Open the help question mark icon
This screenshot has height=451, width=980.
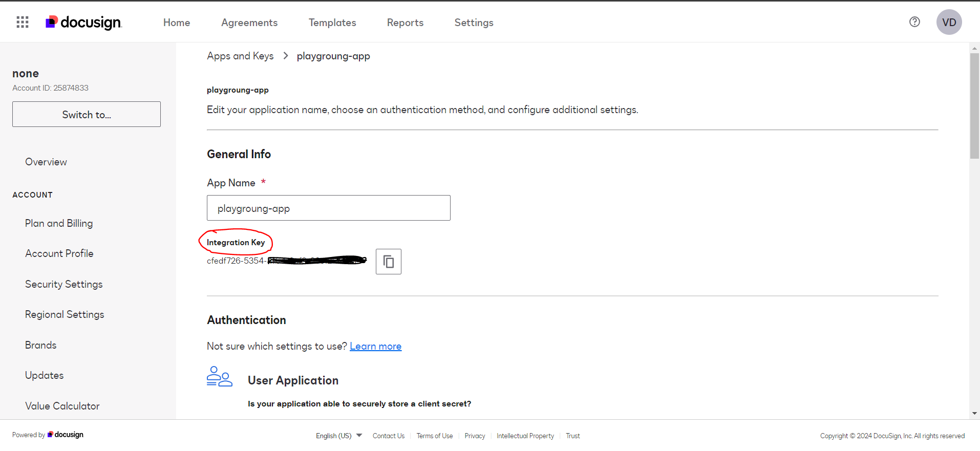pyautogui.click(x=914, y=22)
